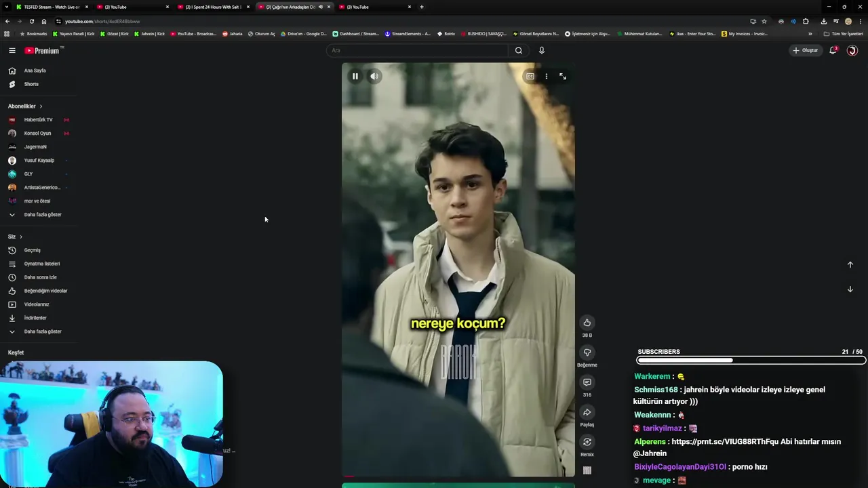This screenshot has height=488, width=868.
Task: Open the 316 comments panel
Action: point(587,382)
